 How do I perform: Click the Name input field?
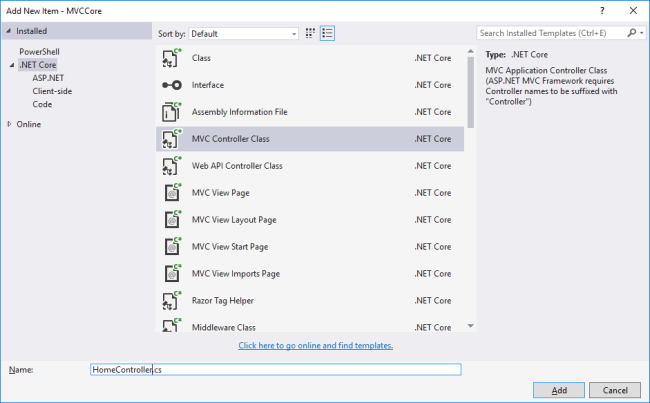[275, 369]
